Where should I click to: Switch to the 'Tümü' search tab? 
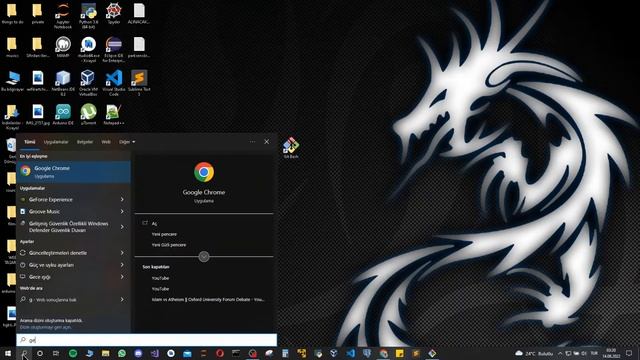click(30, 142)
